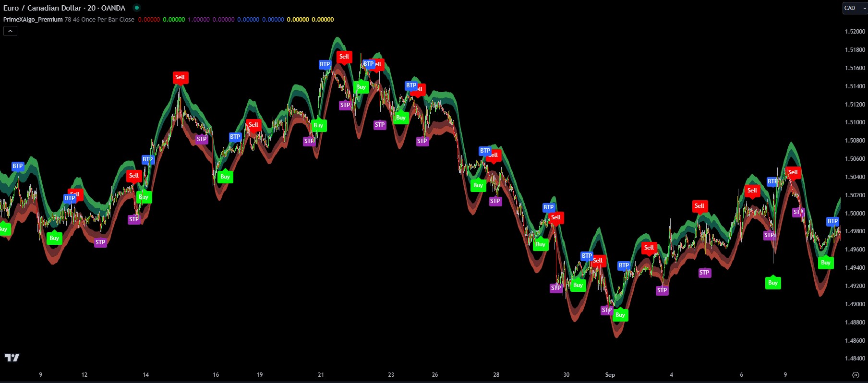Click date axis label 16
868x383 pixels.
click(x=216, y=375)
